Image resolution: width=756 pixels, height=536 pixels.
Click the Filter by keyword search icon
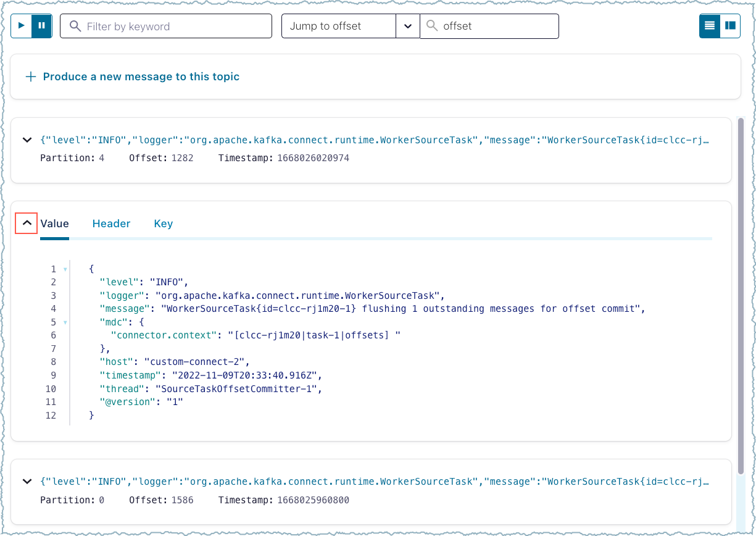tap(75, 27)
